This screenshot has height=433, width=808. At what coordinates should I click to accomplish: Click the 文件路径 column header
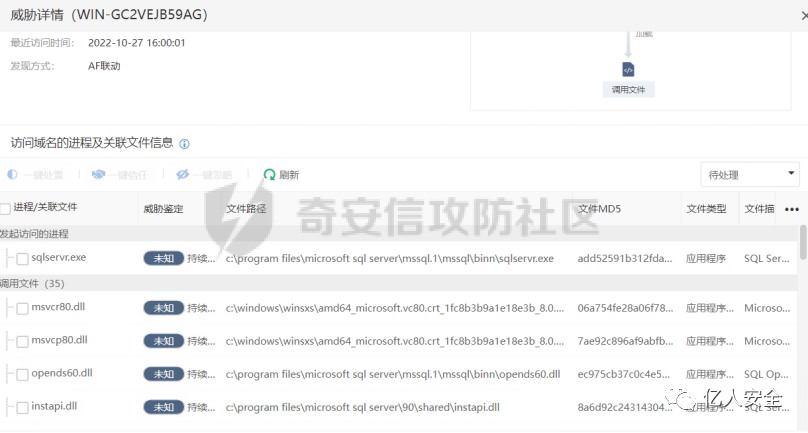pos(246,209)
